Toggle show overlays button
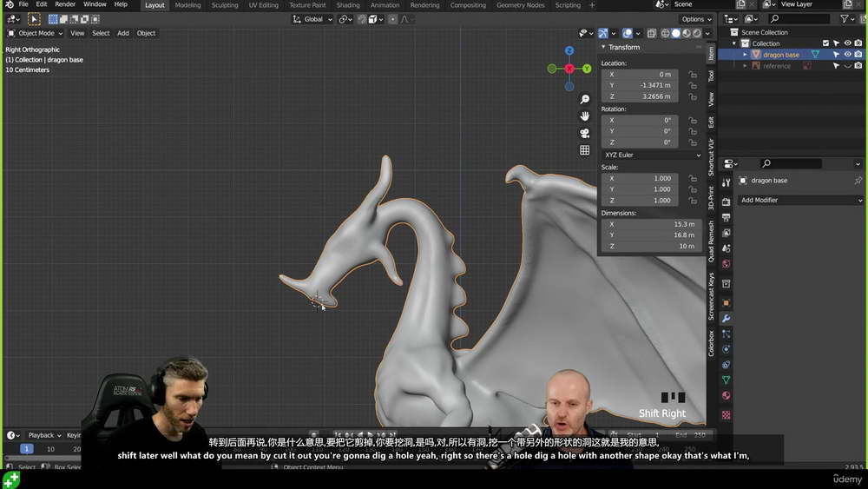The height and width of the screenshot is (489, 868). 628,34
